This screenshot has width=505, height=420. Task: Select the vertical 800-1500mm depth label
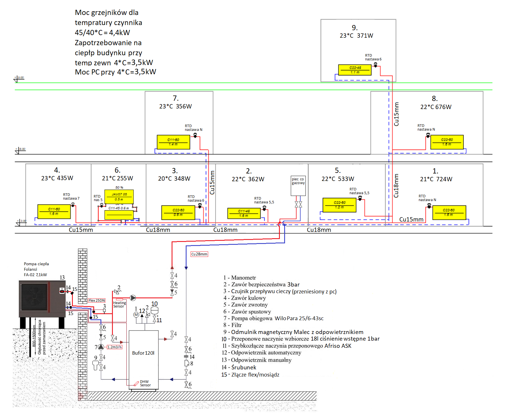point(34,336)
